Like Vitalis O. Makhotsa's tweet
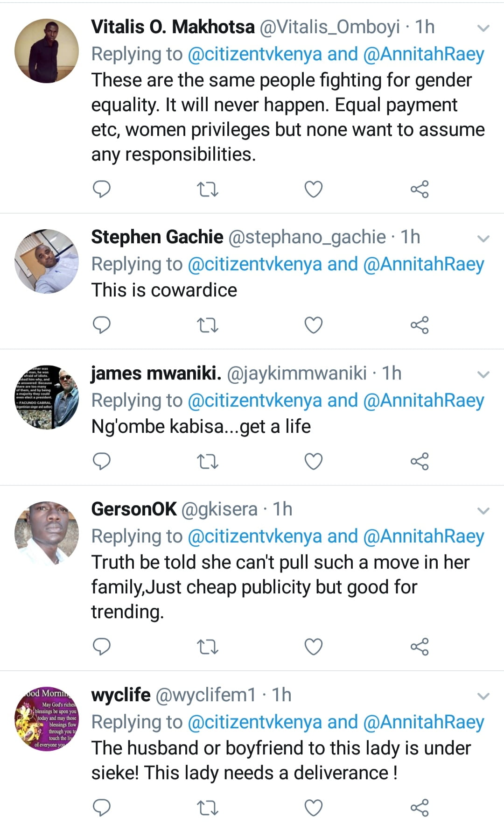This screenshot has height=831, width=504. pyautogui.click(x=314, y=190)
